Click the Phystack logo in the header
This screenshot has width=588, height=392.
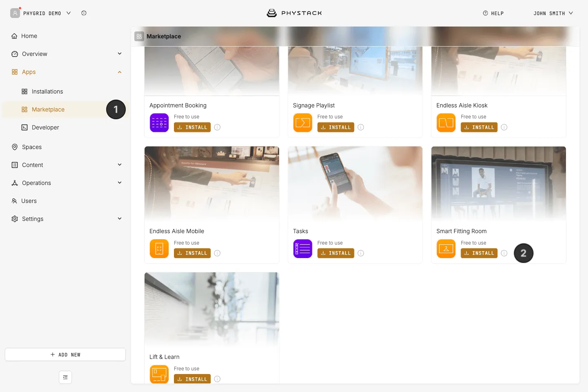coord(294,13)
